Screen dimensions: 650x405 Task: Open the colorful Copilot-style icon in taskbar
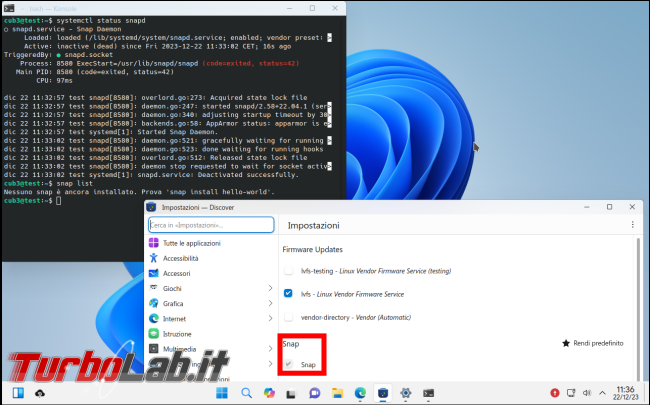point(269,393)
